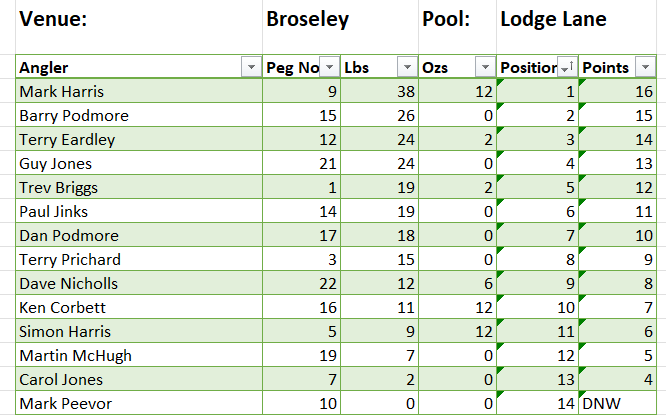666x415 pixels.
Task: Click Dave Nicholls' peg number 22 cell
Action: (301, 283)
